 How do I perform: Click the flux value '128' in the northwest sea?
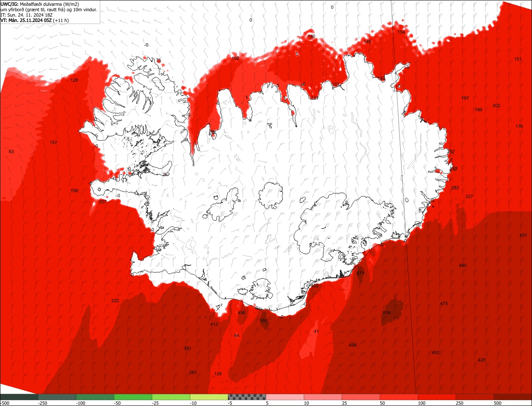[74, 80]
